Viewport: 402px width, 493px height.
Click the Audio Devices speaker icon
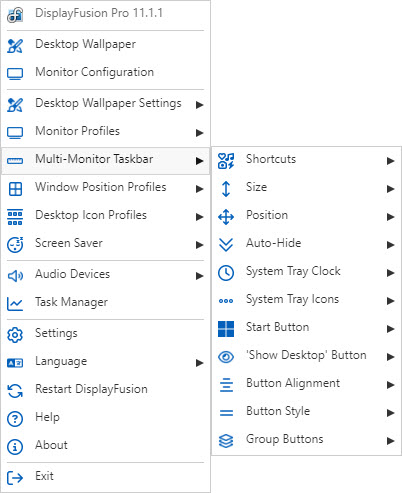click(x=15, y=276)
